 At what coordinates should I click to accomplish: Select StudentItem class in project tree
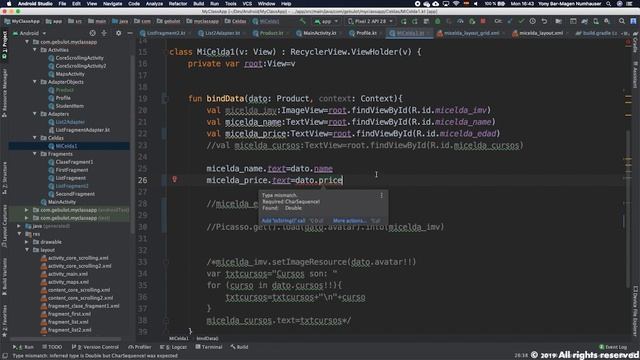[x=69, y=106]
